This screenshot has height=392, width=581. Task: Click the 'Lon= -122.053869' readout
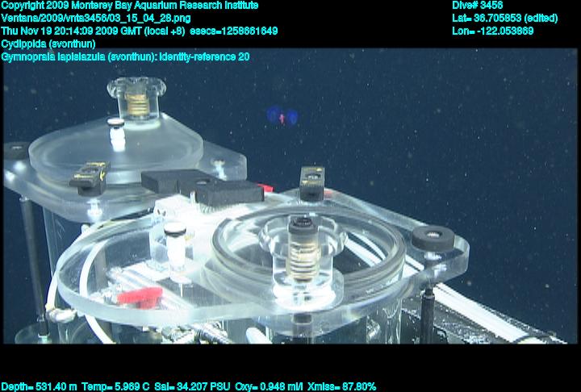(x=493, y=31)
